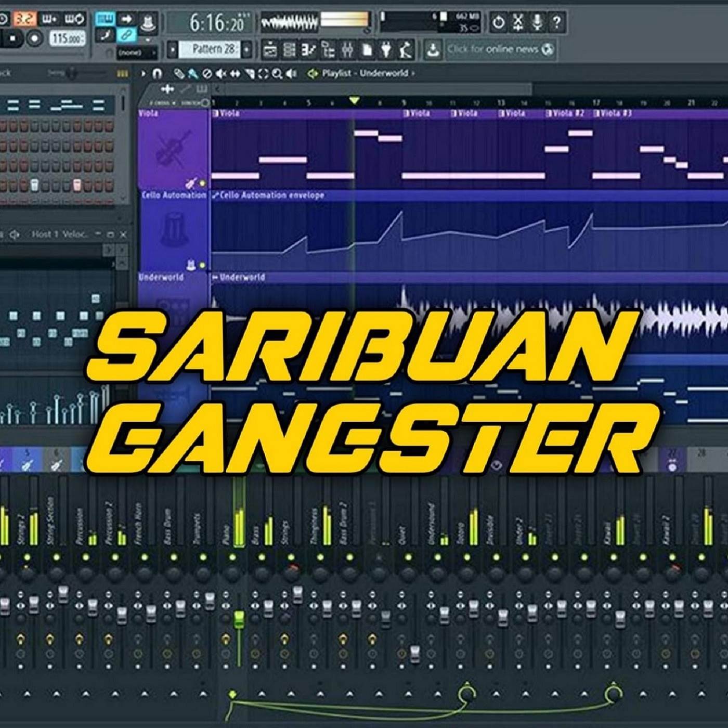Click the microphone recording icon

[537, 22]
